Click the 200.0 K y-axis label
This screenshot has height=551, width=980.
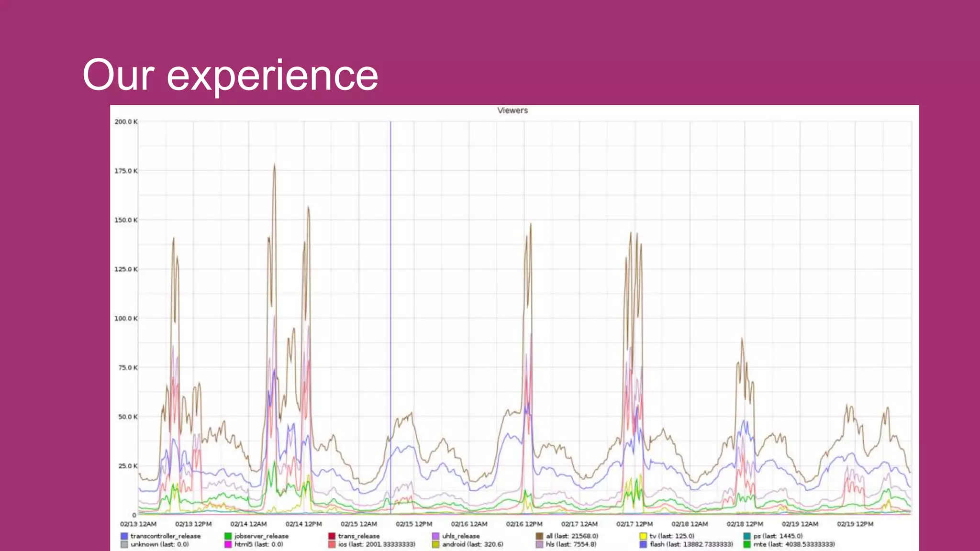click(125, 122)
